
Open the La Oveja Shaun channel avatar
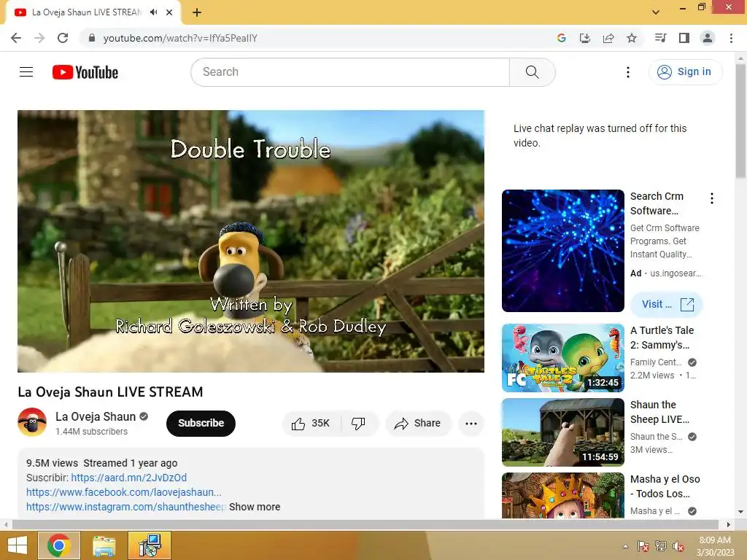click(x=32, y=422)
